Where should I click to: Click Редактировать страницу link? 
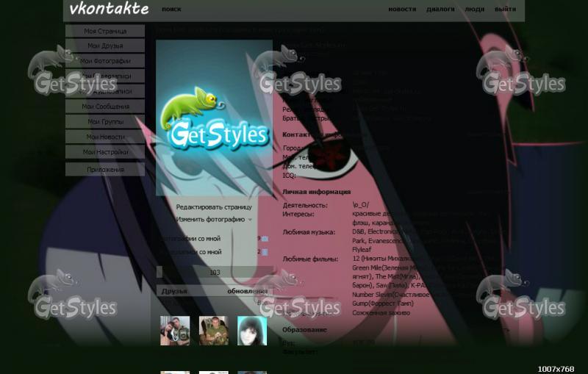[x=214, y=207]
